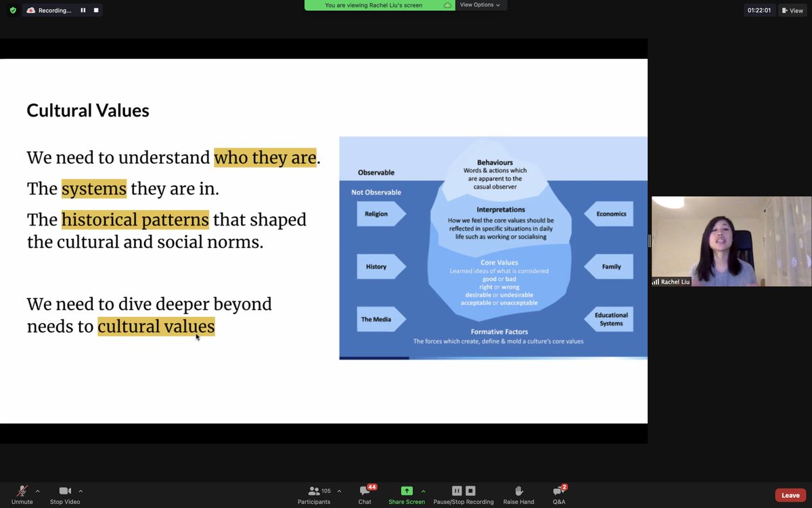This screenshot has height=508, width=812.
Task: Select Rachel Liu's video thumbnail
Action: 731,241
